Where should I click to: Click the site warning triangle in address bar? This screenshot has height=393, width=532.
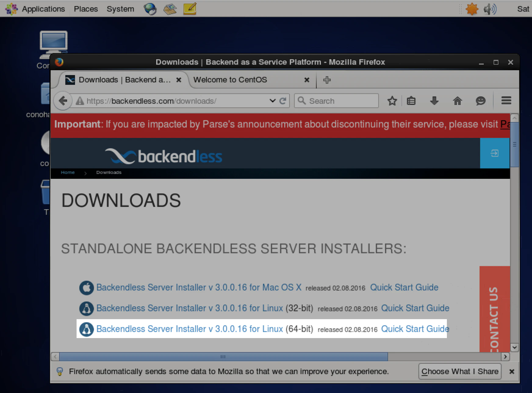click(80, 101)
